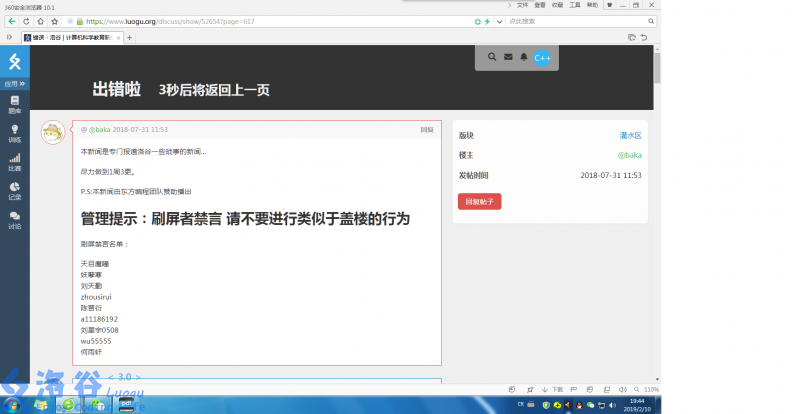800x414 pixels.
Task: Open the 文件 menu
Action: (522, 5)
